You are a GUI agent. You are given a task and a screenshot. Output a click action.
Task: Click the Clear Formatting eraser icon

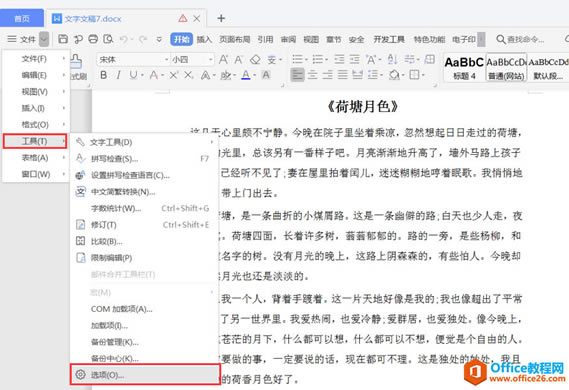(x=255, y=59)
